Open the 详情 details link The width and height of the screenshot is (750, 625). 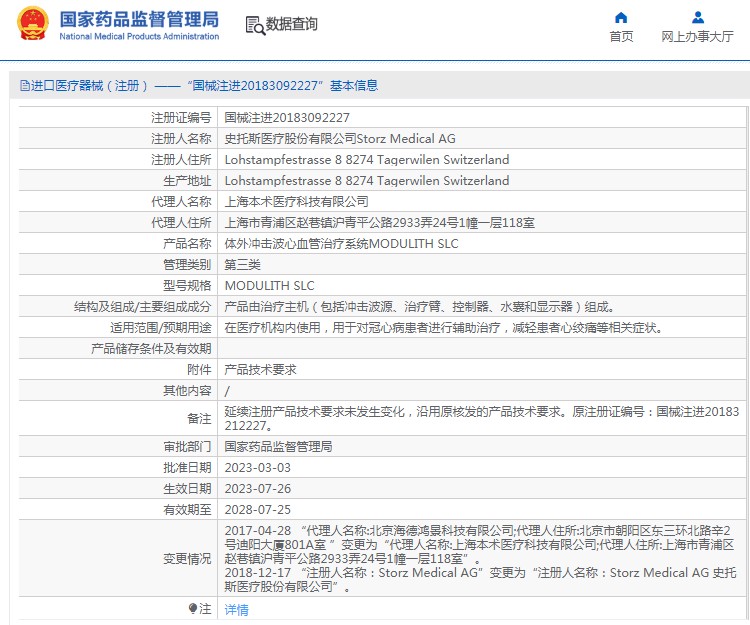click(x=236, y=609)
